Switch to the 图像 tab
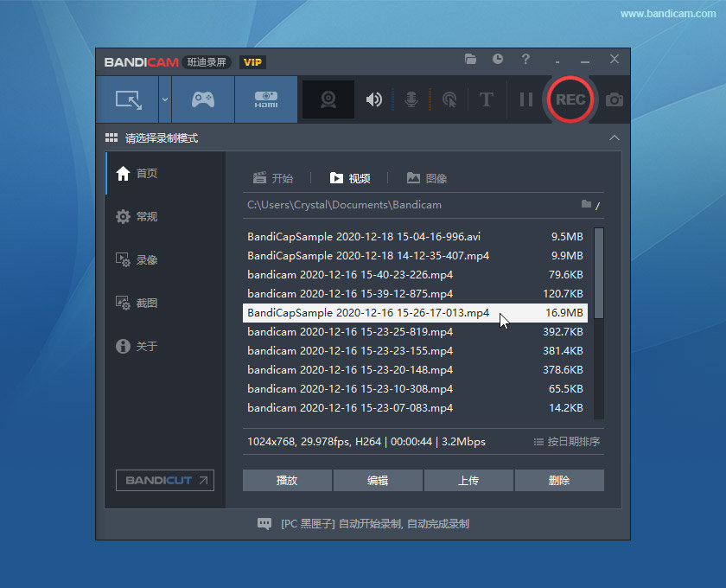This screenshot has height=588, width=726. [x=427, y=178]
